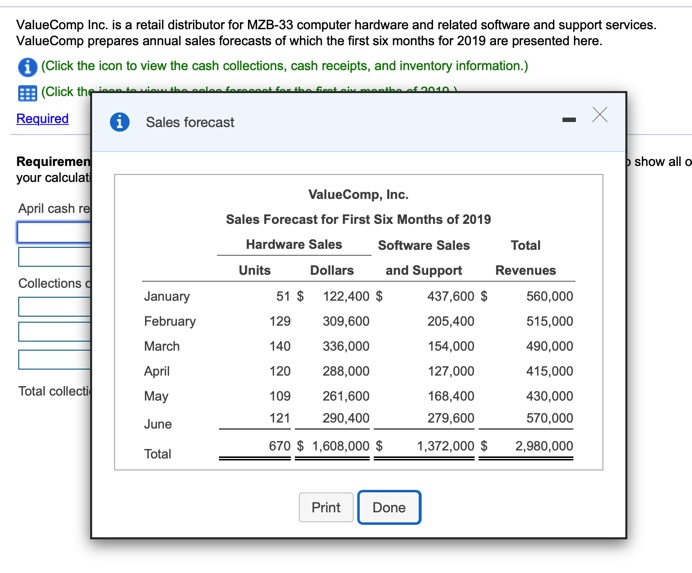Click total software value 1,372,000
Viewport: 692px width, 573px height.
coord(446,446)
